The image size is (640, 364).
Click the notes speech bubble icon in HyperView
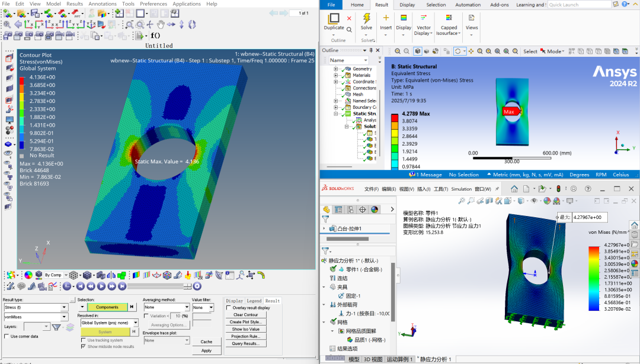(21, 286)
